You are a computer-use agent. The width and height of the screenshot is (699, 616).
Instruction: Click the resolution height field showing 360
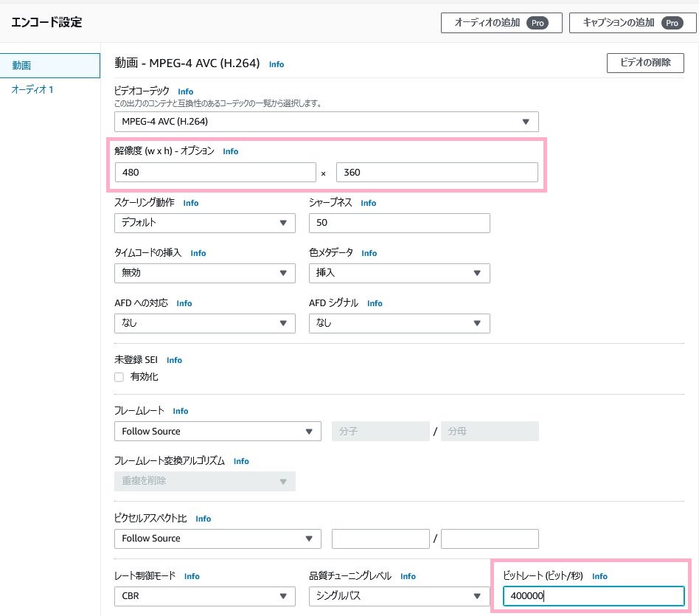click(x=437, y=172)
